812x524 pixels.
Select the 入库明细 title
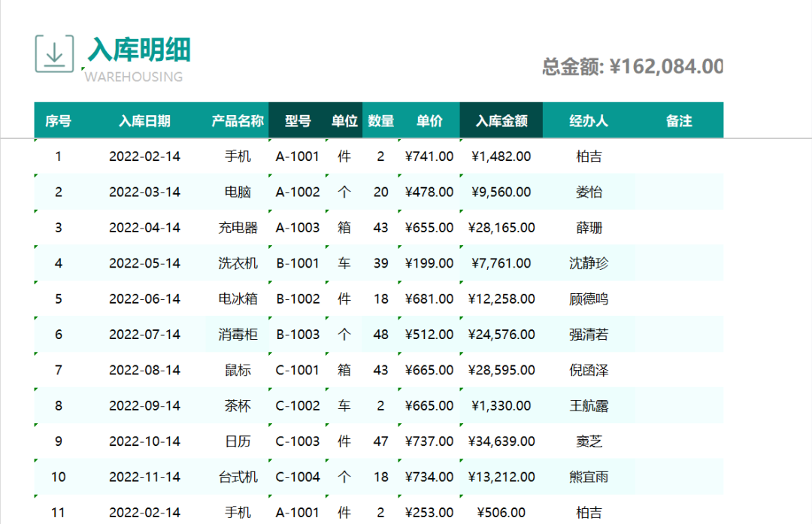139,50
